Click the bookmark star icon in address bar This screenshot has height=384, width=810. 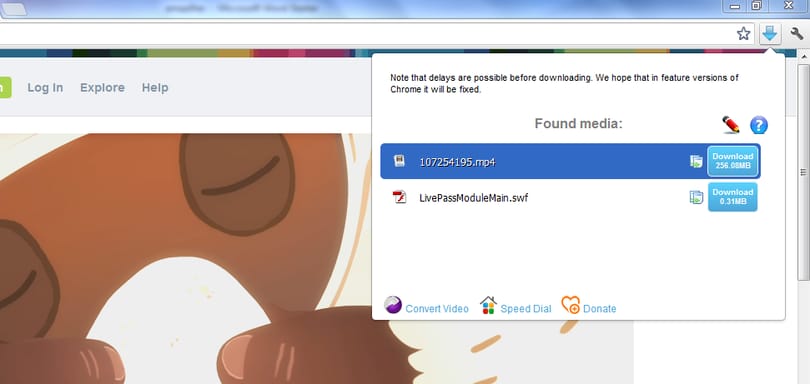(x=743, y=34)
